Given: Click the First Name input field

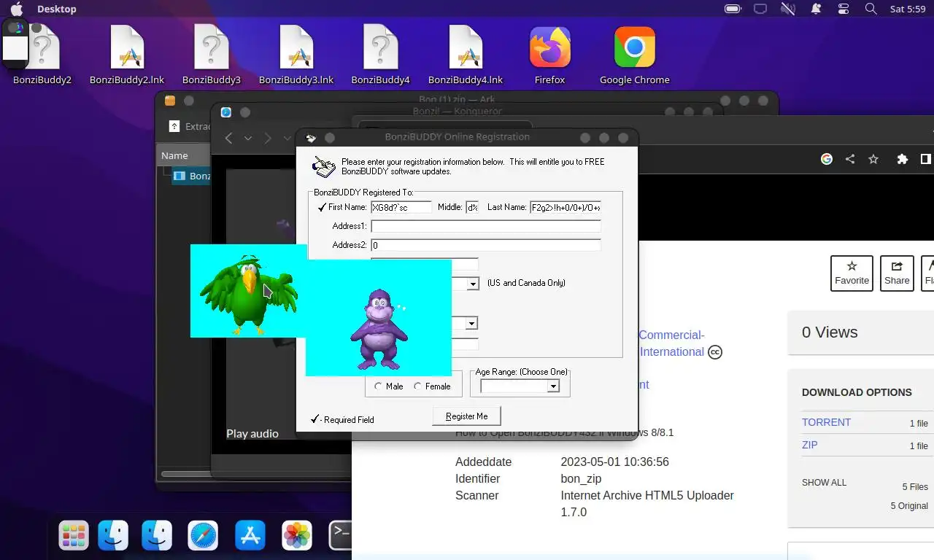Looking at the screenshot, I should (x=401, y=207).
